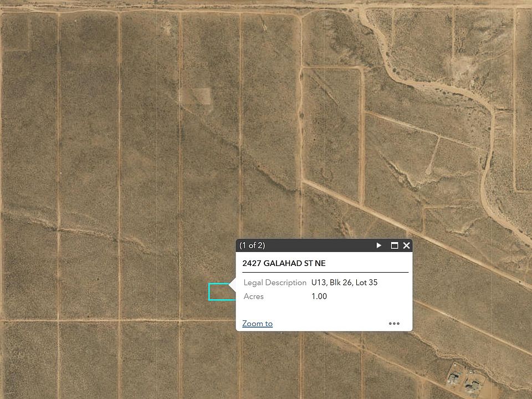This screenshot has height=399, width=532.
Task: Select the 1.00 acres value
Action: (319, 296)
